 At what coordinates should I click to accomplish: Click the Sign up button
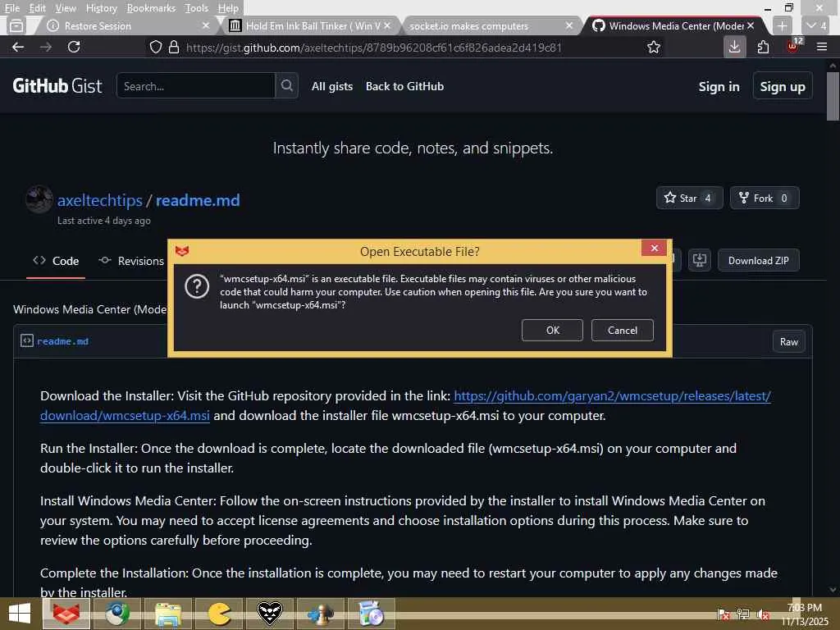pyautogui.click(x=782, y=86)
